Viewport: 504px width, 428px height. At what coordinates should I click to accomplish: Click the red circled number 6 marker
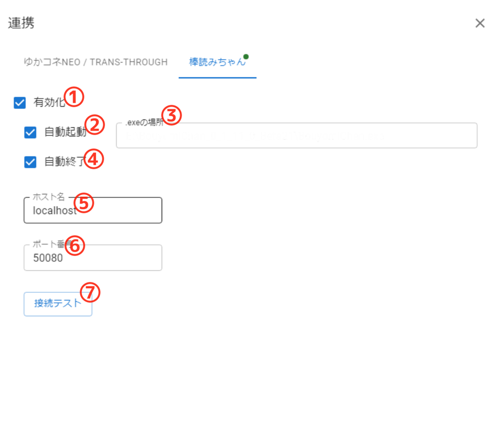[75, 245]
